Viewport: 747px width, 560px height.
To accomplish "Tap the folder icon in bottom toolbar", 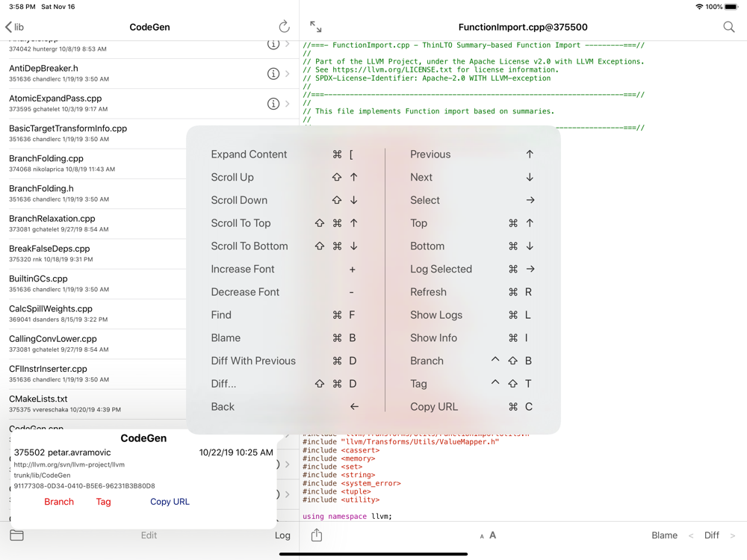I will pyautogui.click(x=16, y=535).
